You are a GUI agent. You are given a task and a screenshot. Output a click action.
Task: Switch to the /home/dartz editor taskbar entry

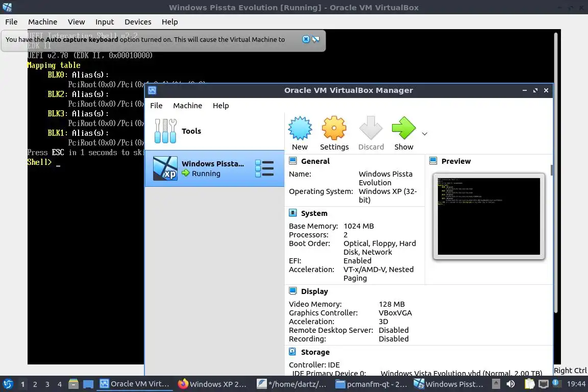tap(291, 384)
